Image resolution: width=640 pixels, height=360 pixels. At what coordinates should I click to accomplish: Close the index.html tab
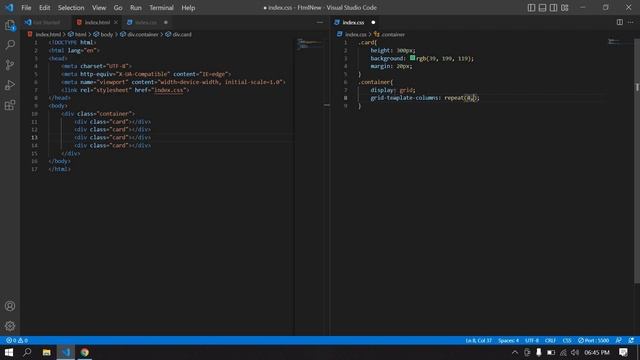click(x=116, y=22)
